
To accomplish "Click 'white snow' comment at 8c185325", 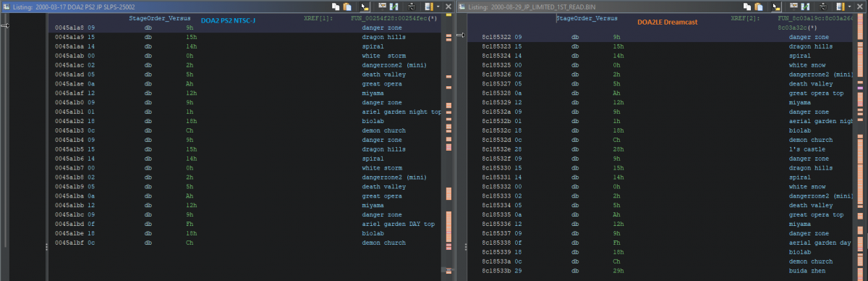I will point(807,64).
